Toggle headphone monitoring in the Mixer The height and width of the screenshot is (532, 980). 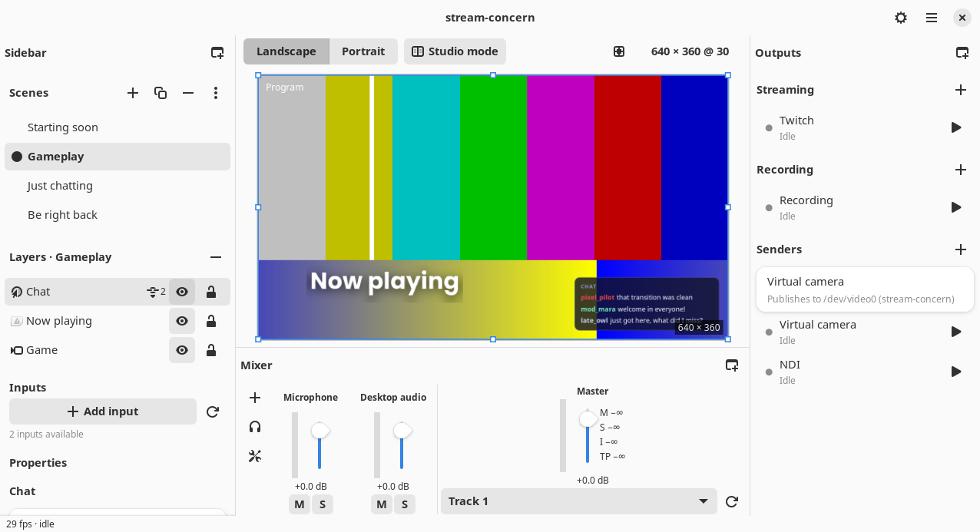[255, 427]
